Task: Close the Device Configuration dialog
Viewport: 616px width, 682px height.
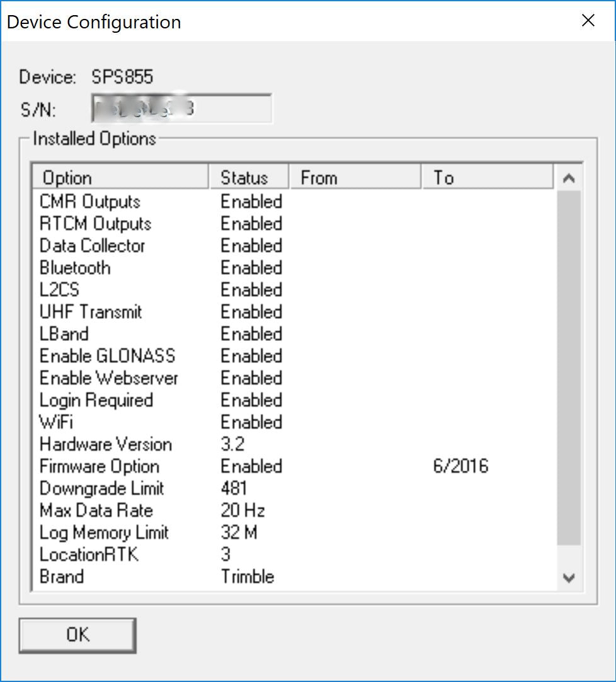Action: tap(588, 21)
